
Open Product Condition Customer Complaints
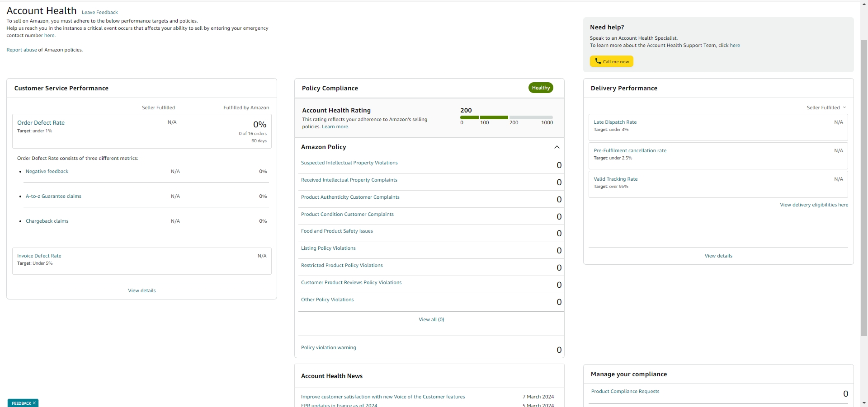(x=347, y=214)
